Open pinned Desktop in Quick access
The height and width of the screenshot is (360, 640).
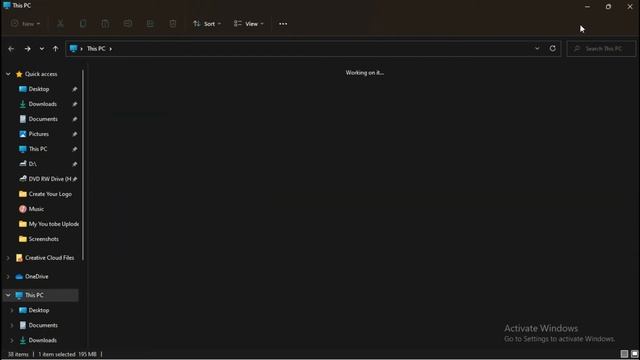(39, 89)
